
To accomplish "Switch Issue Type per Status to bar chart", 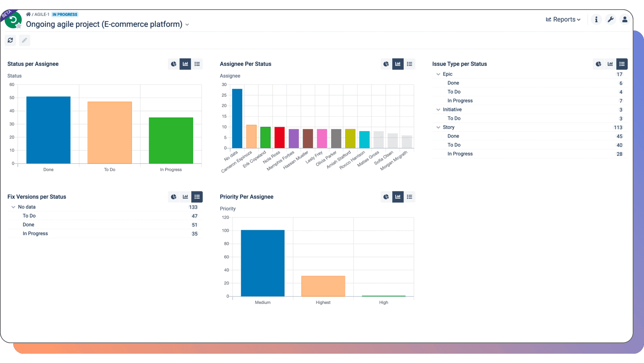I will 610,64.
